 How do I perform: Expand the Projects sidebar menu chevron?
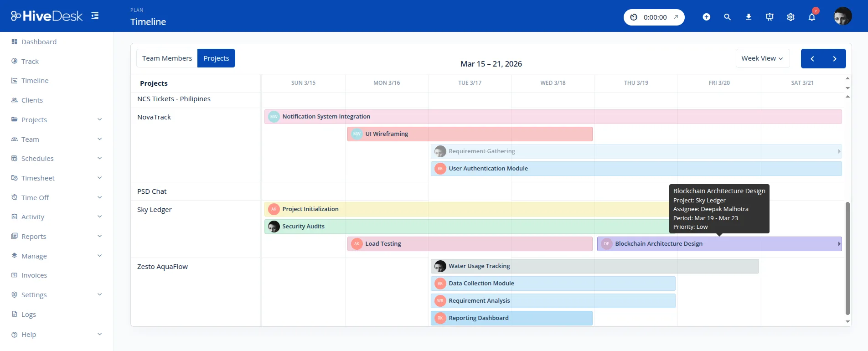(x=99, y=119)
